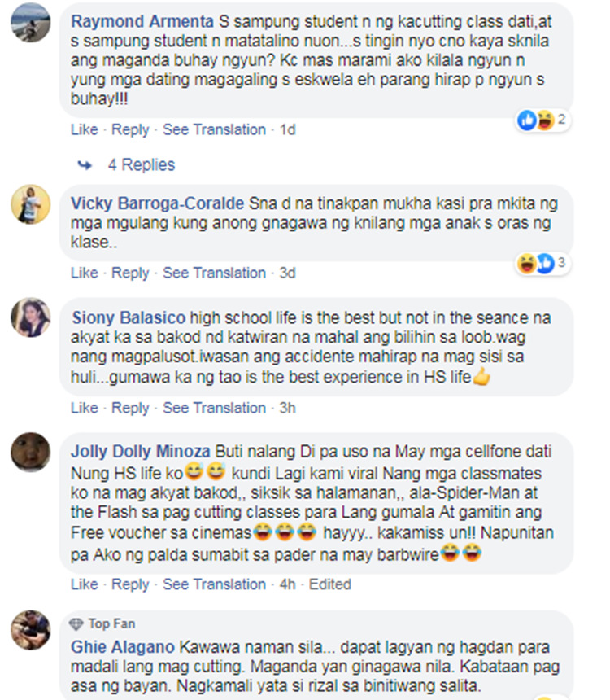Viewport: 610px width, 700px height.
Task: Reply to Siony Balasico's comment
Action: tap(130, 408)
